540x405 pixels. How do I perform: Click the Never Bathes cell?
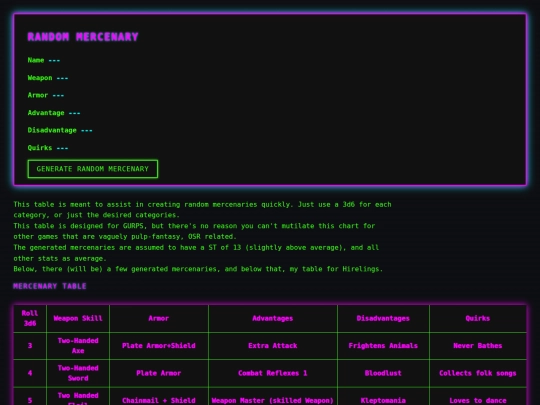(x=478, y=346)
